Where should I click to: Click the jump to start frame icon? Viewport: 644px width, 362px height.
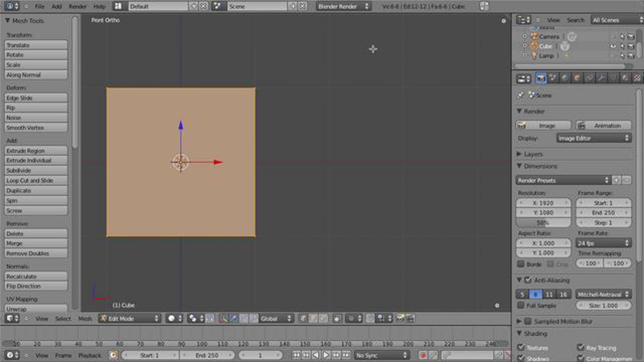(296, 355)
